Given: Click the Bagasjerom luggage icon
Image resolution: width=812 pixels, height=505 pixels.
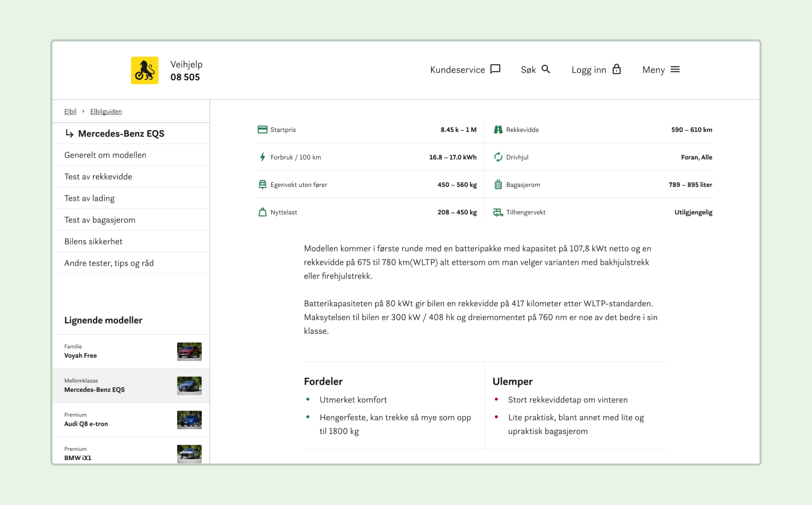Looking at the screenshot, I should [498, 184].
